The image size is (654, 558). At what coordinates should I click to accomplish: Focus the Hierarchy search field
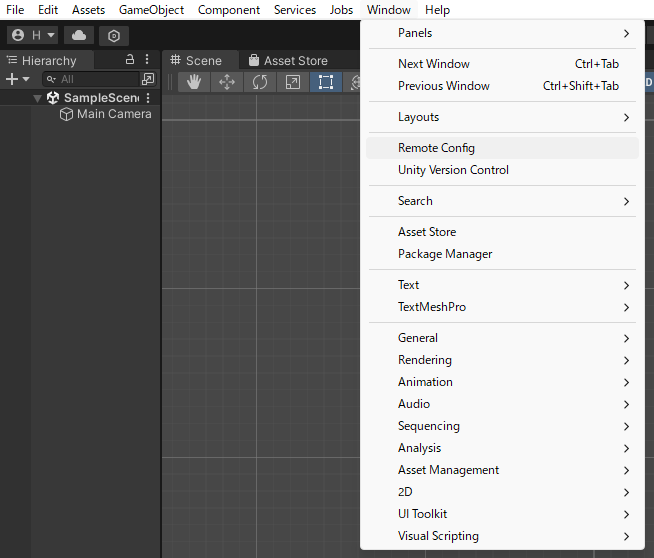point(91,79)
